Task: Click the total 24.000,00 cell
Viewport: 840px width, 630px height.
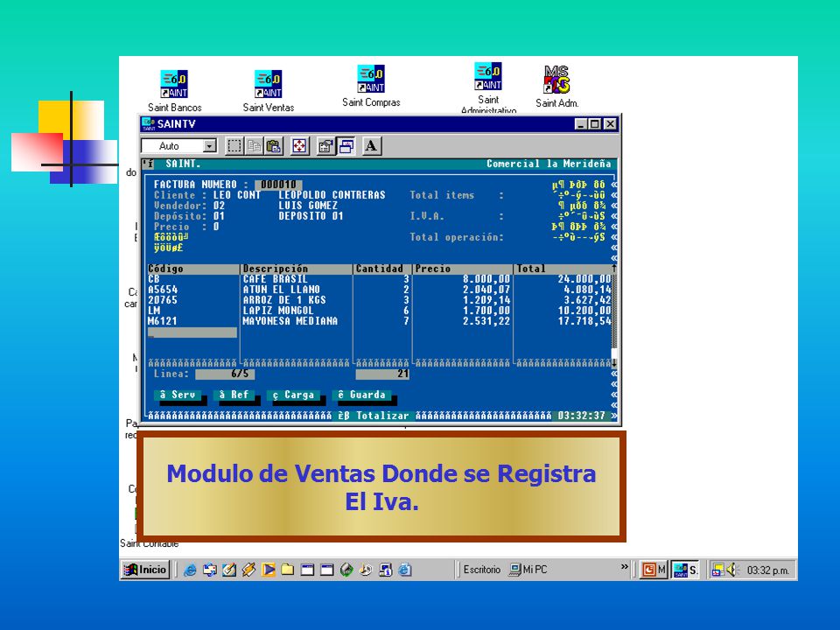Action: click(584, 279)
